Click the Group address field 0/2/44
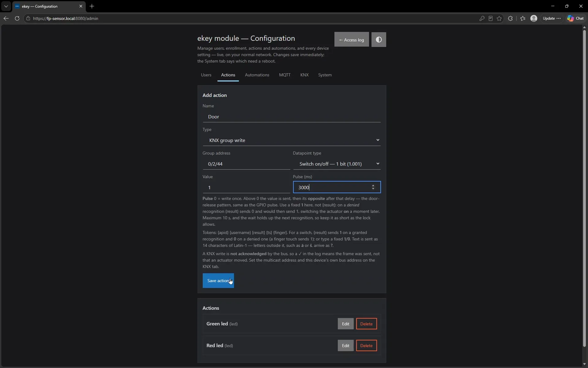Image resolution: width=588 pixels, height=368 pixels. coord(246,164)
